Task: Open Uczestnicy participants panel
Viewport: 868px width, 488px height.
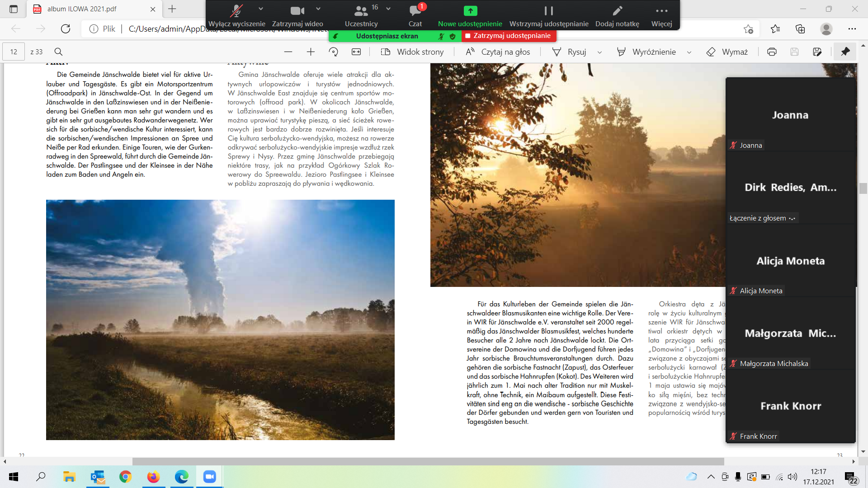Action: 361,15
